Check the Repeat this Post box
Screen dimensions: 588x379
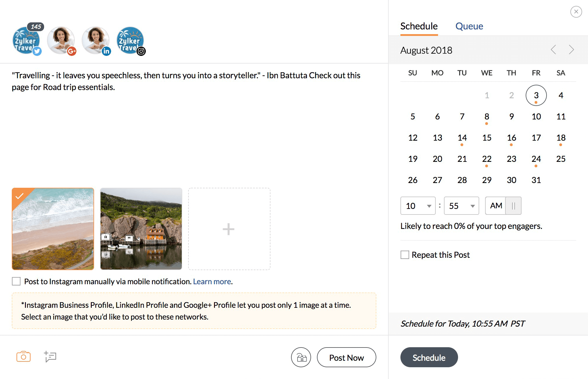pos(405,255)
